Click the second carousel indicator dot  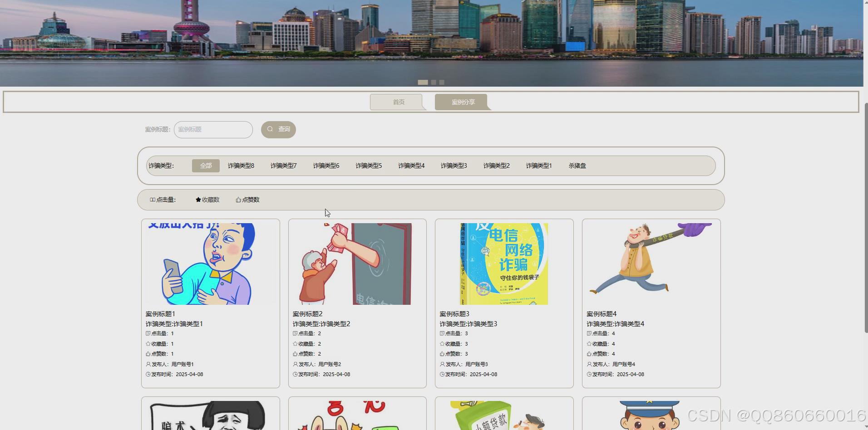tap(434, 82)
